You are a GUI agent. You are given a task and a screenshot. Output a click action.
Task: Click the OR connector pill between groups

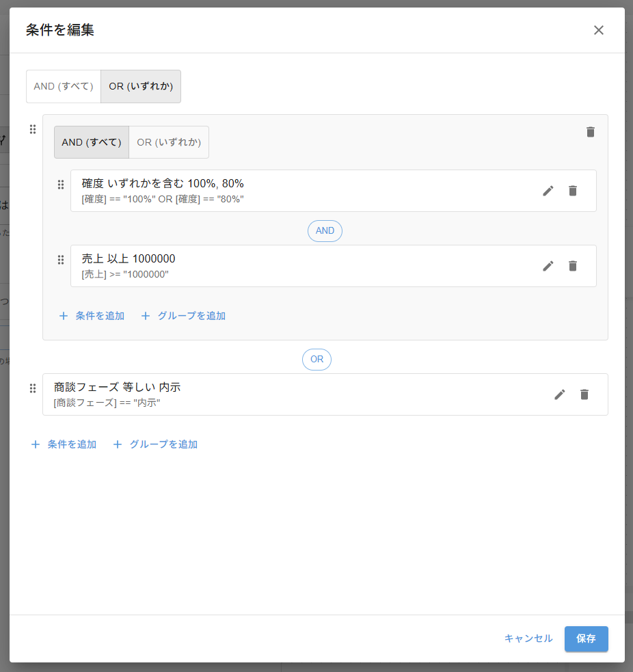point(316,359)
